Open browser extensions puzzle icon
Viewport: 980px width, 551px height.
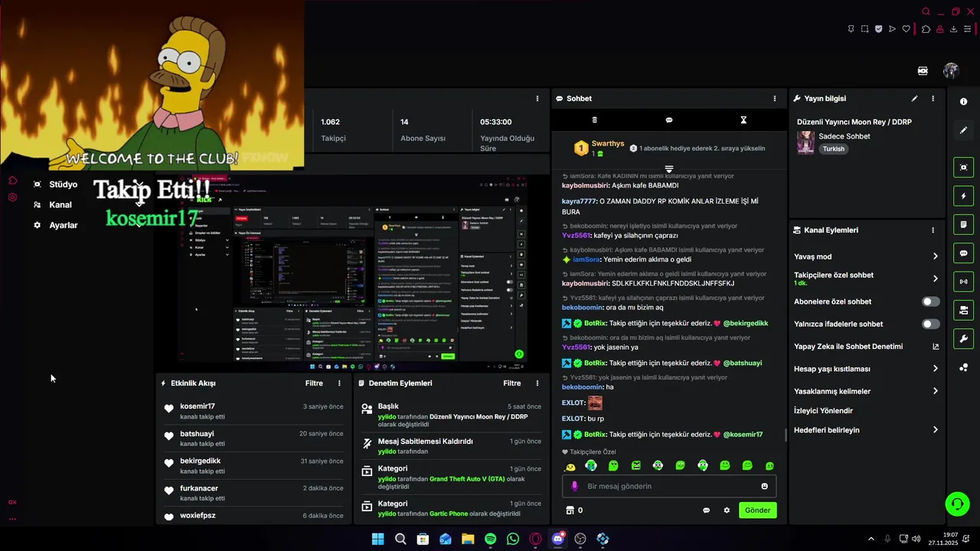[x=926, y=29]
